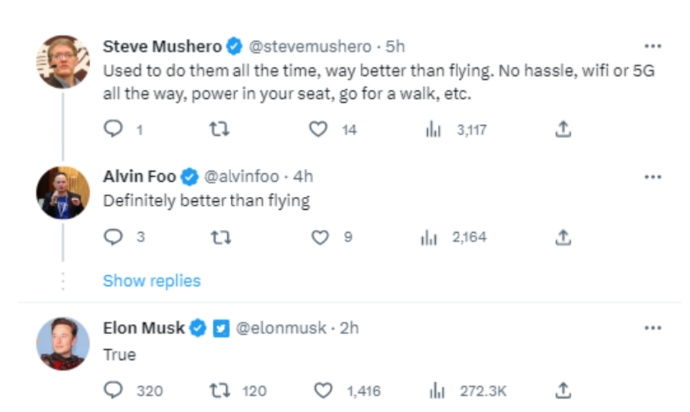Open more options for Alvin Foo's tweet
This screenshot has width=690, height=412.
click(652, 177)
